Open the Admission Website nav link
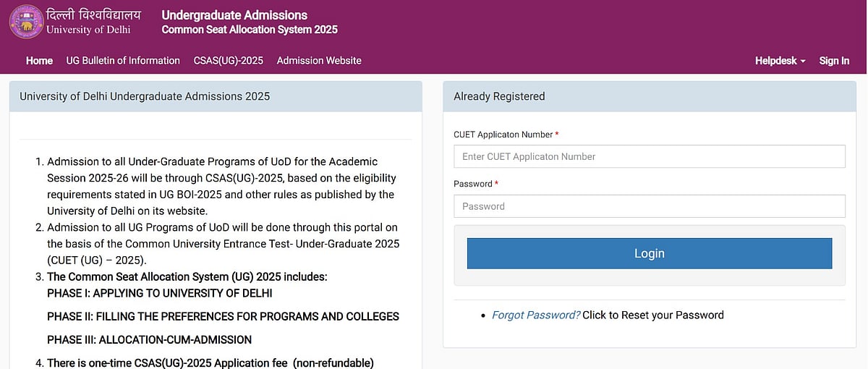868x369 pixels. pyautogui.click(x=319, y=61)
